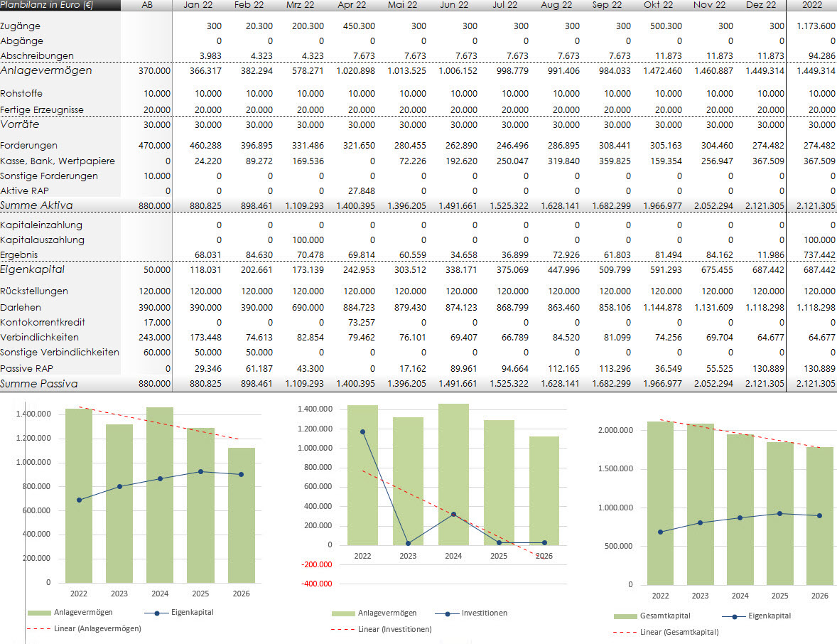Click the 'Abschreibungen' row label

pos(37,55)
